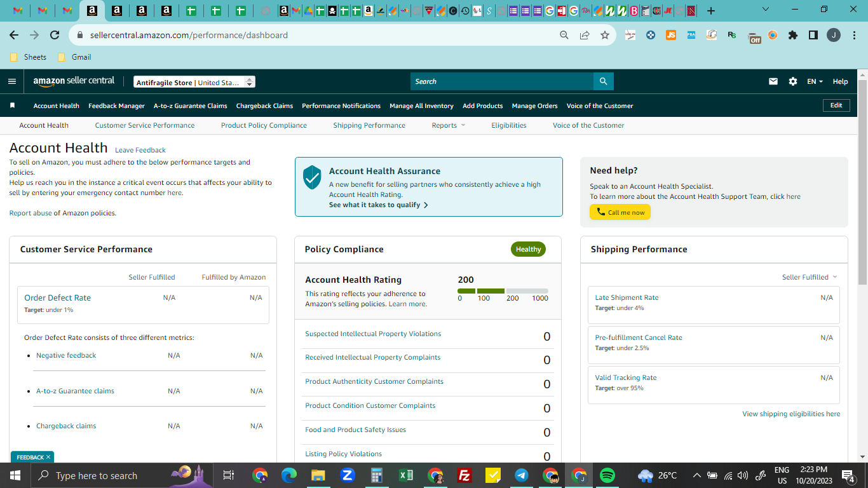Open FileZilla from the taskbar
This screenshot has width=868, height=488.
(465, 475)
